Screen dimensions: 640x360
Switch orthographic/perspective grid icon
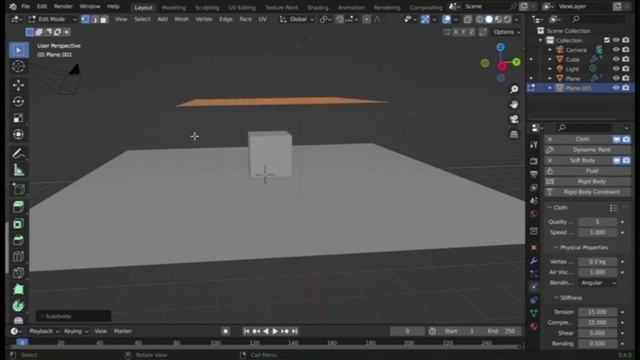coord(514,134)
